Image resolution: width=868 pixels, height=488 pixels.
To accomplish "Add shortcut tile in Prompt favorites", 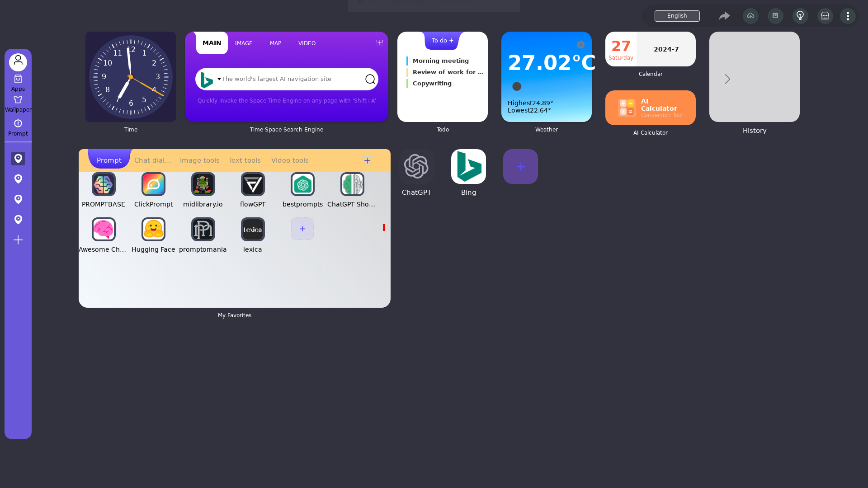I will pos(302,229).
